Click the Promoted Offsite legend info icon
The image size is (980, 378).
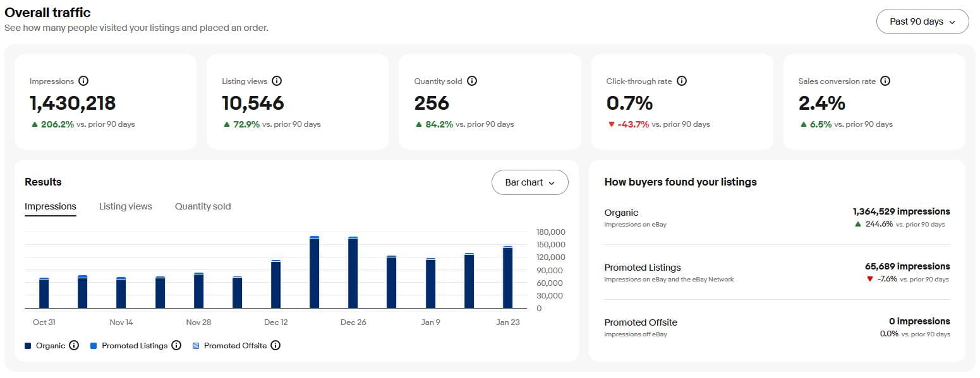(x=275, y=345)
